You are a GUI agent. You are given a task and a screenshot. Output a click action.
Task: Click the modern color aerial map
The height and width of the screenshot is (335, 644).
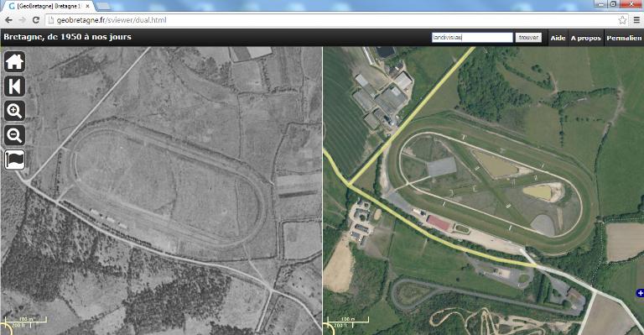(x=483, y=191)
